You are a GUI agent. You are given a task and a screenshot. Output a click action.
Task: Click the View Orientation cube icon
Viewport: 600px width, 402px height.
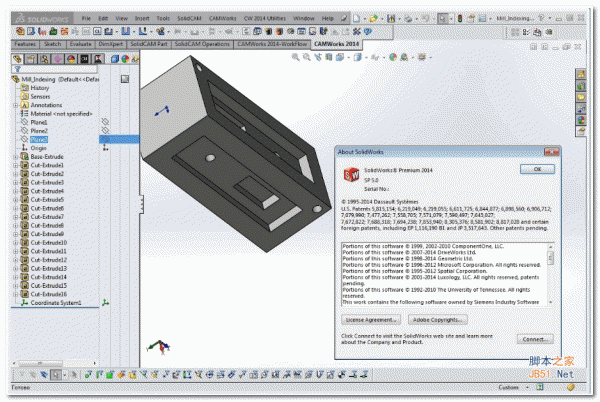click(x=339, y=57)
